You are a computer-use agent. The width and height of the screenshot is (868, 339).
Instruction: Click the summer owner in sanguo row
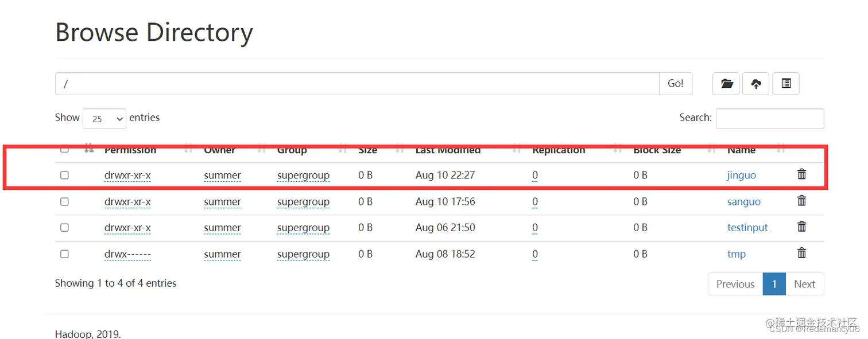click(222, 201)
